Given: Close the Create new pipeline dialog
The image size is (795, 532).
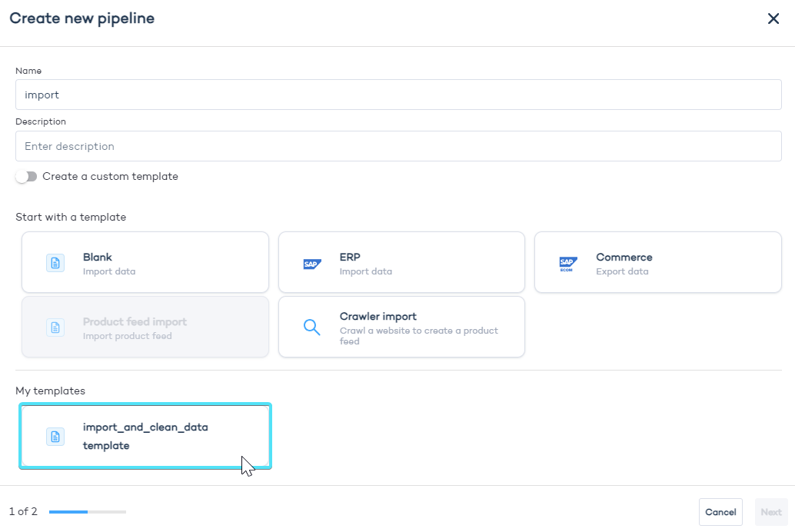Looking at the screenshot, I should (x=773, y=18).
